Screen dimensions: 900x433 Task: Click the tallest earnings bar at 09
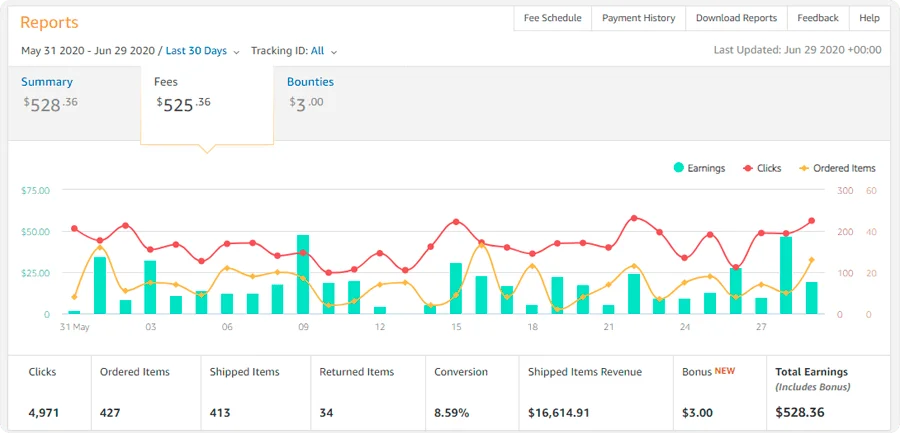303,275
